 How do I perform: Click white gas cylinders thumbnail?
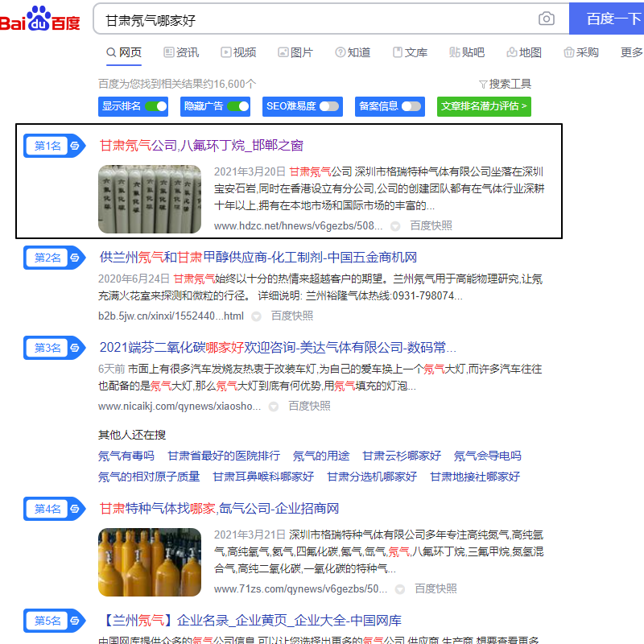click(150, 199)
